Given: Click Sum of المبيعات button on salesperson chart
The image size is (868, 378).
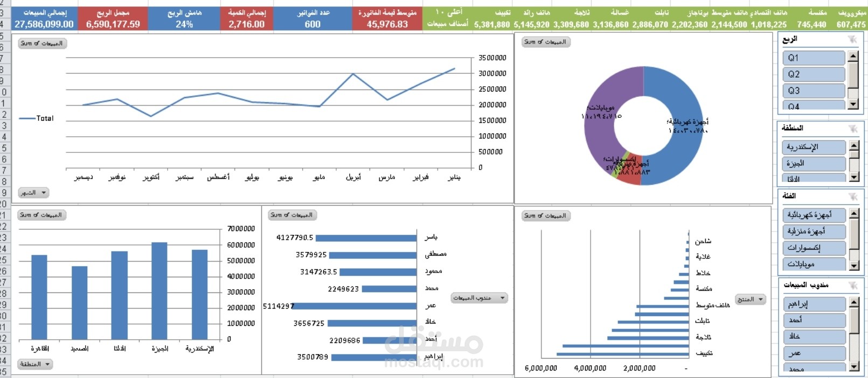Looking at the screenshot, I should pyautogui.click(x=292, y=215).
